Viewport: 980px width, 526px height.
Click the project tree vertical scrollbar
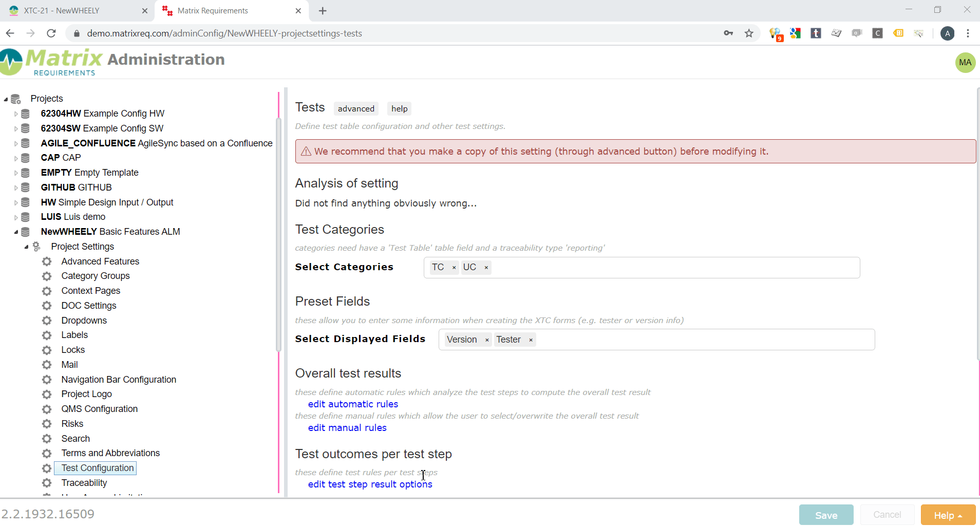pos(278,234)
